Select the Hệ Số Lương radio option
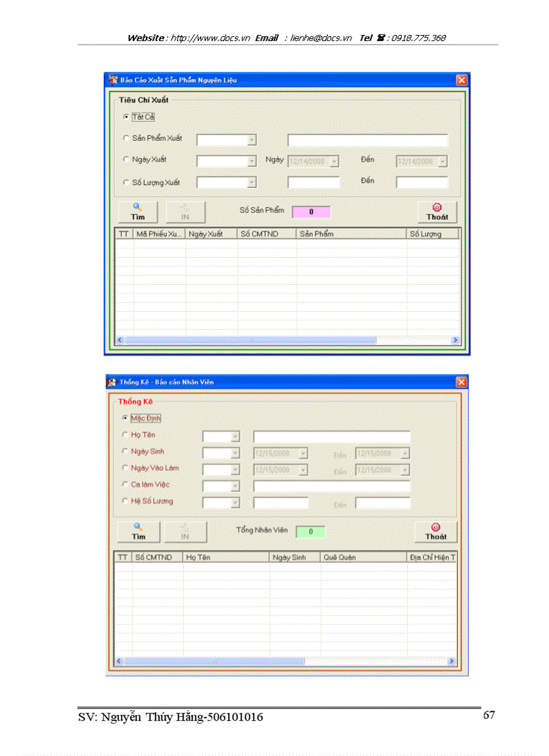The image size is (549, 756). (x=125, y=501)
